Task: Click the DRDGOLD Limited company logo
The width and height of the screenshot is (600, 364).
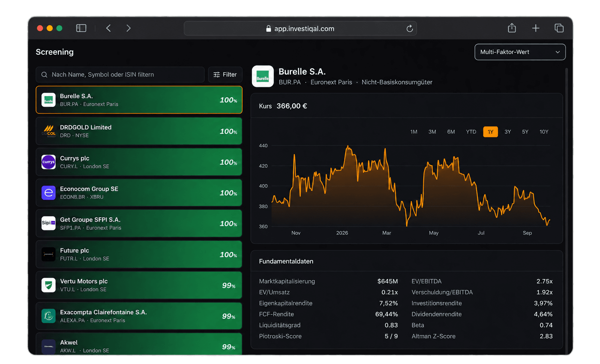Action: pyautogui.click(x=48, y=131)
